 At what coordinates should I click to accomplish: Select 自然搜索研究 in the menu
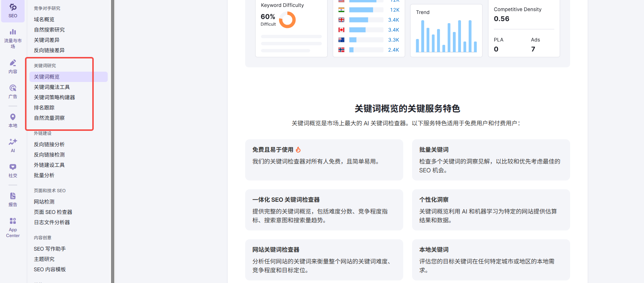49,30
